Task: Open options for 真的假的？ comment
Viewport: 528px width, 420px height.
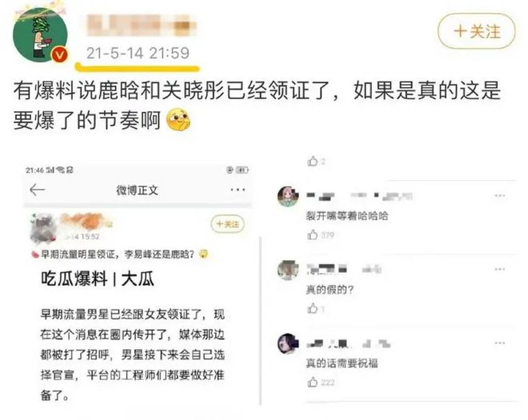Action: 500,269
